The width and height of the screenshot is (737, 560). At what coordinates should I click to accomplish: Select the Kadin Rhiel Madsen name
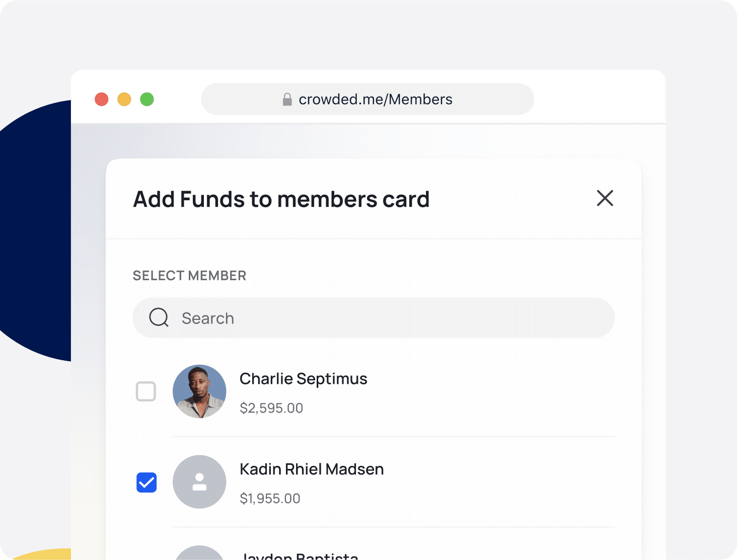(312, 469)
